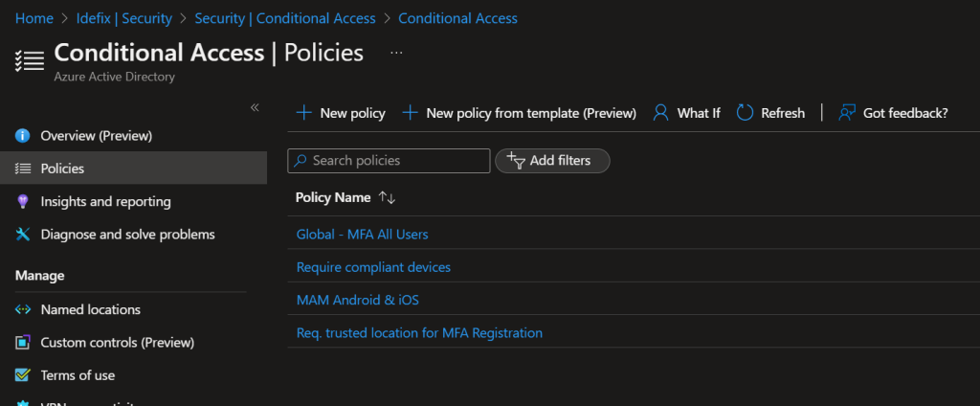The image size is (980, 406).
Task: Click the magnifier icon in search box
Action: (x=301, y=161)
